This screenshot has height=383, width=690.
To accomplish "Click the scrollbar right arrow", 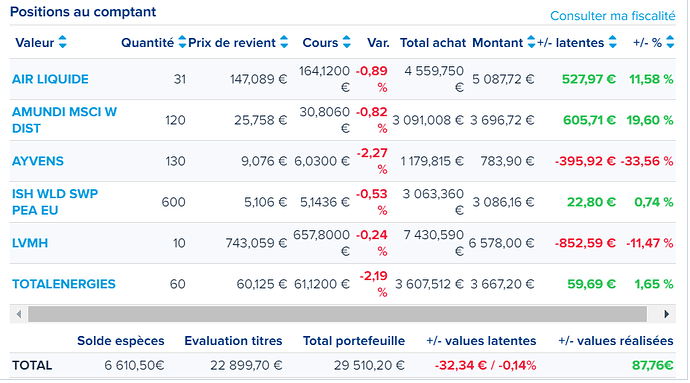I will [x=666, y=314].
